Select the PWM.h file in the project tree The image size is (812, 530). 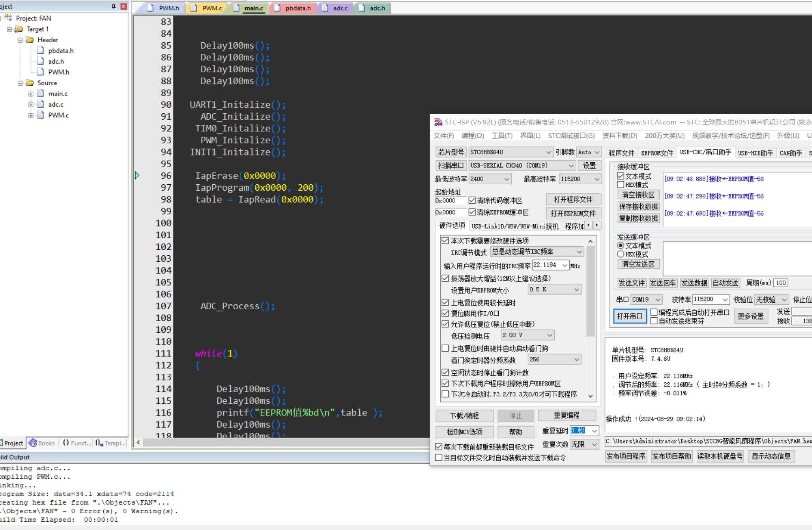click(59, 72)
